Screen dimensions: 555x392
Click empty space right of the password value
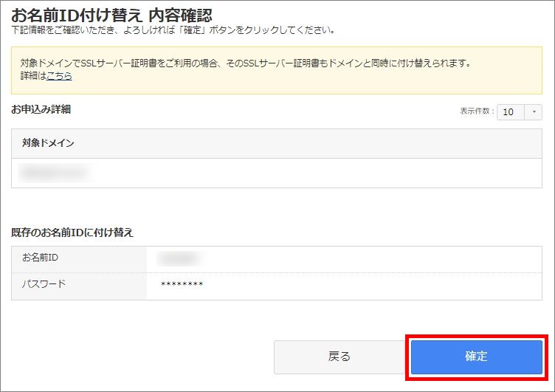pyautogui.click(x=369, y=285)
